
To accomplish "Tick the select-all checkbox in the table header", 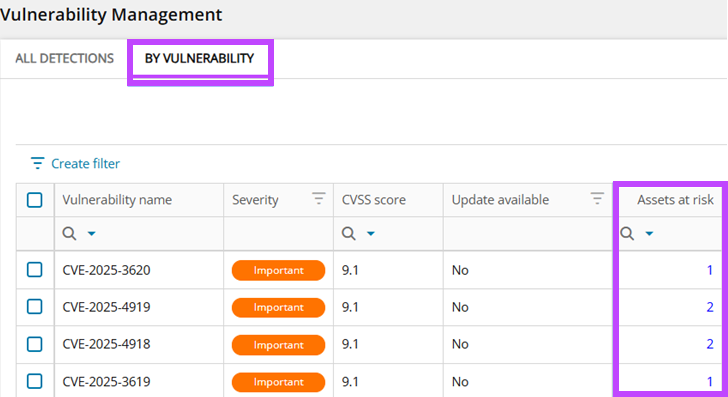I will (x=34, y=200).
